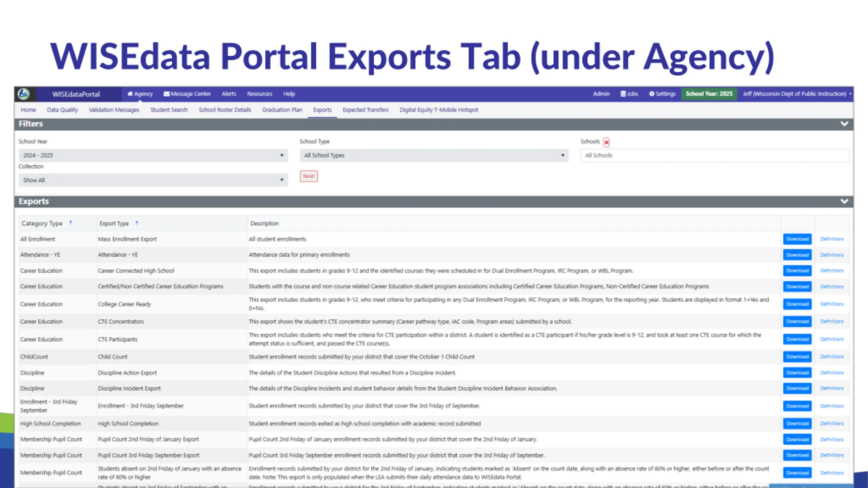This screenshot has height=488, width=868.
Task: Download the Child Count export
Action: [797, 357]
